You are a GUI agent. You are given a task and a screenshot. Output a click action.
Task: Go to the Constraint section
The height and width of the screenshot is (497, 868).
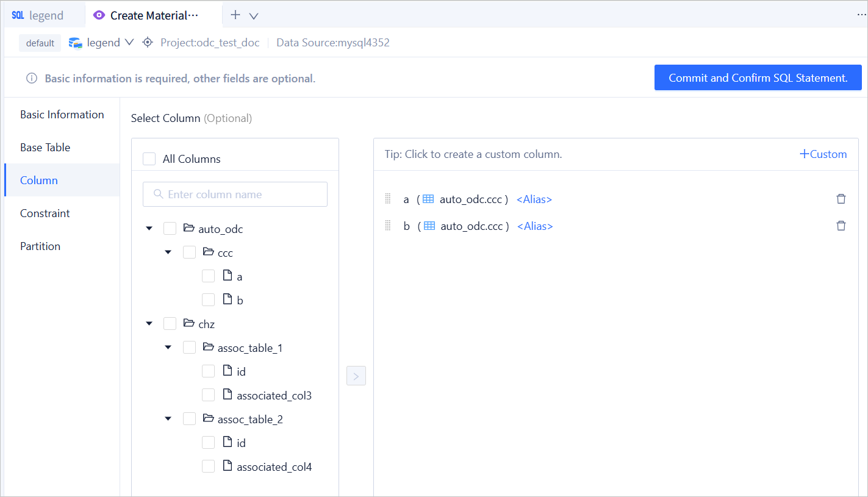45,213
